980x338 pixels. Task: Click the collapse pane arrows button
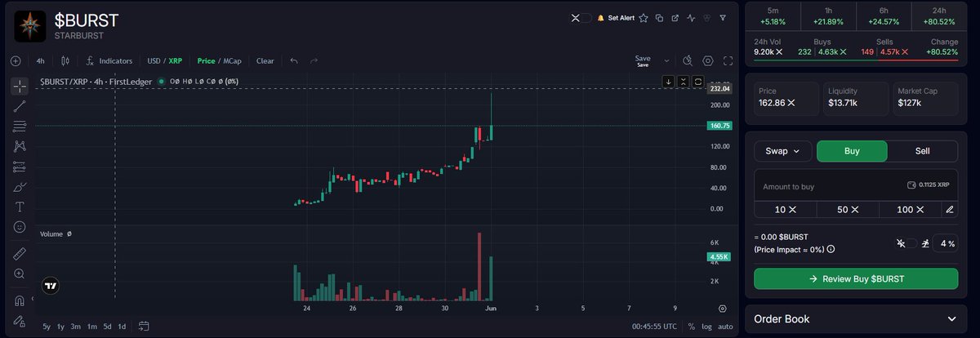[x=683, y=81]
